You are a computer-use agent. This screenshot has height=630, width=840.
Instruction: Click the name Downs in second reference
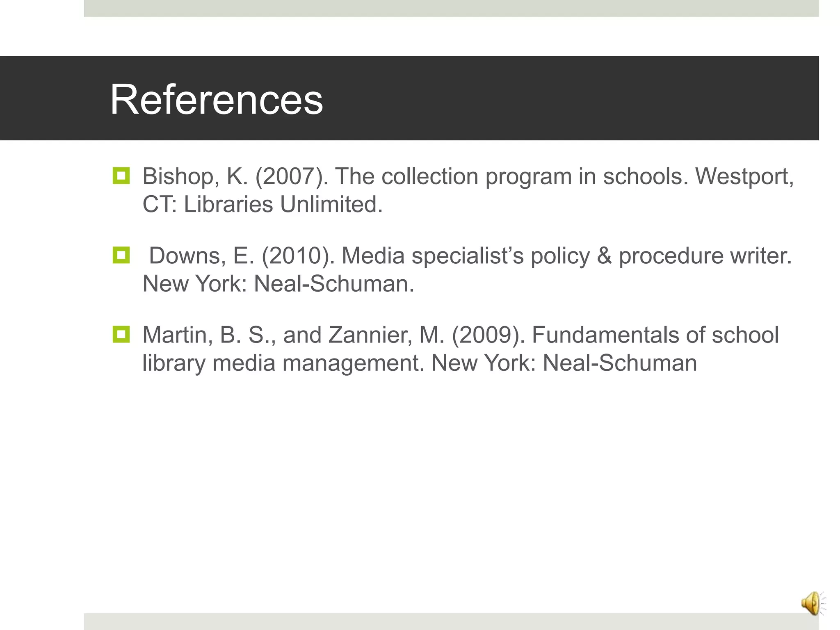(187, 256)
